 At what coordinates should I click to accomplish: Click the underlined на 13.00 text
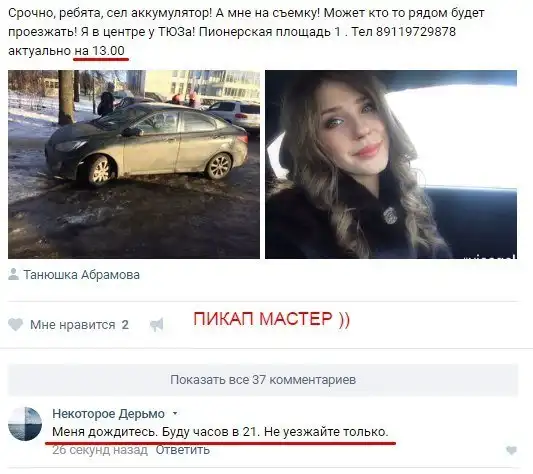pyautogui.click(x=100, y=51)
